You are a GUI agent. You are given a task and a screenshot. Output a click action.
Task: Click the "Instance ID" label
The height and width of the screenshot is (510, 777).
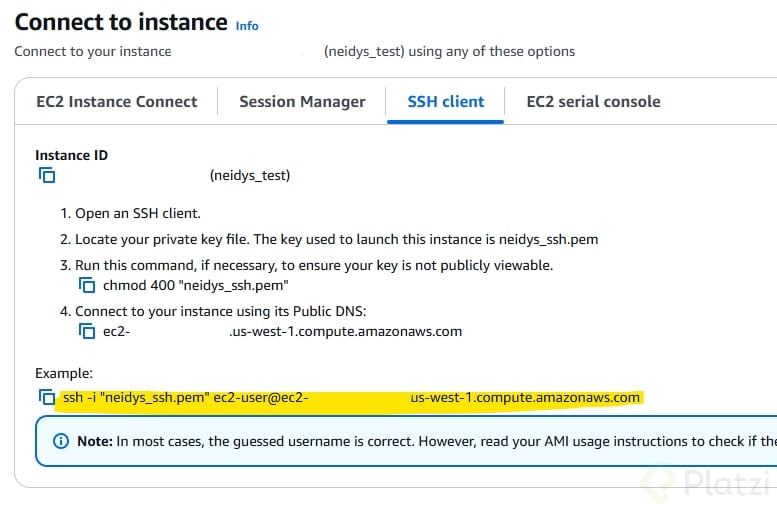pyautogui.click(x=71, y=155)
